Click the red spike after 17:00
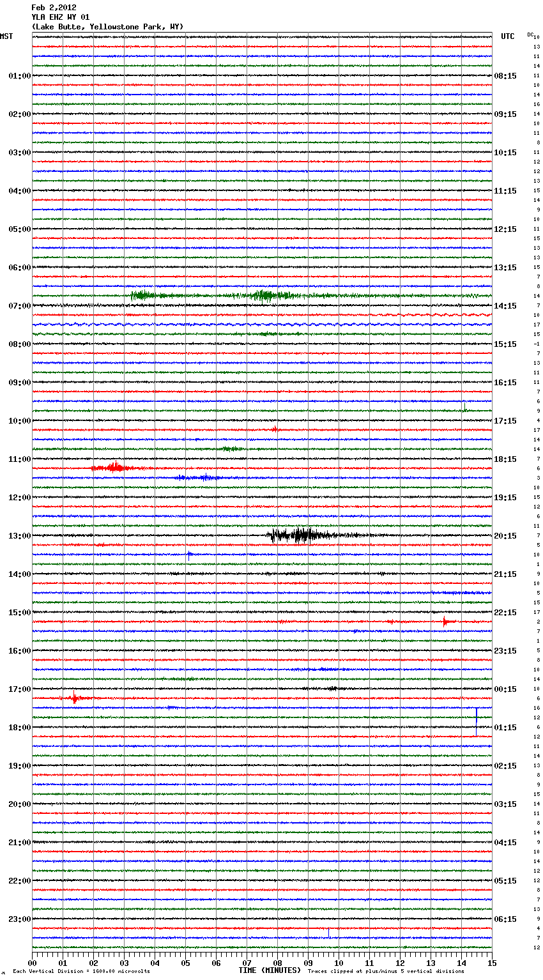The width and height of the screenshot is (543, 980). (75, 698)
